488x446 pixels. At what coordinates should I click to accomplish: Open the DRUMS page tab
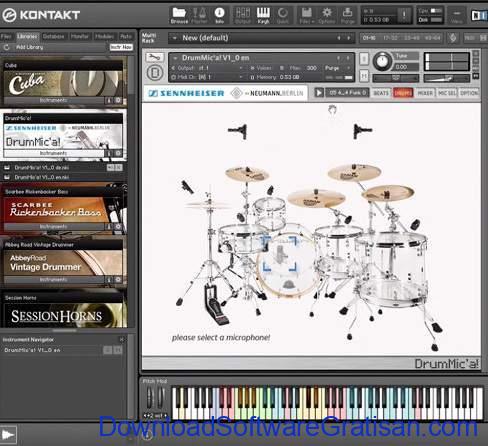coord(403,93)
